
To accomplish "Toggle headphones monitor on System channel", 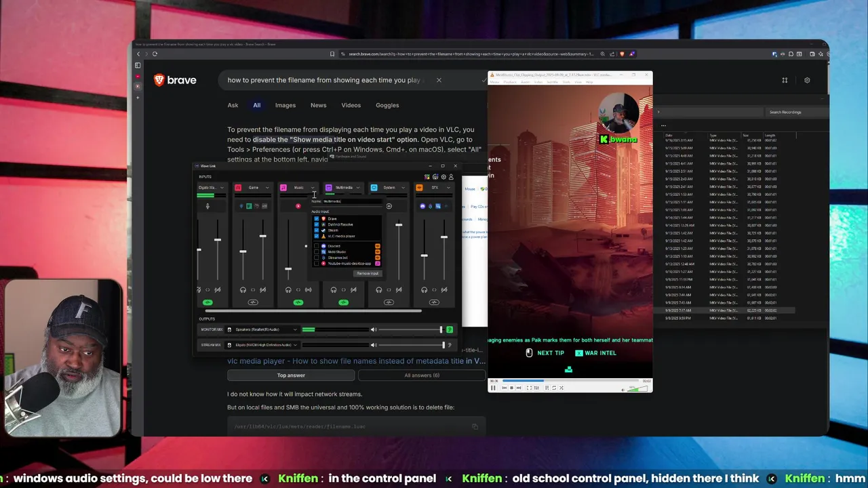I will (379, 289).
